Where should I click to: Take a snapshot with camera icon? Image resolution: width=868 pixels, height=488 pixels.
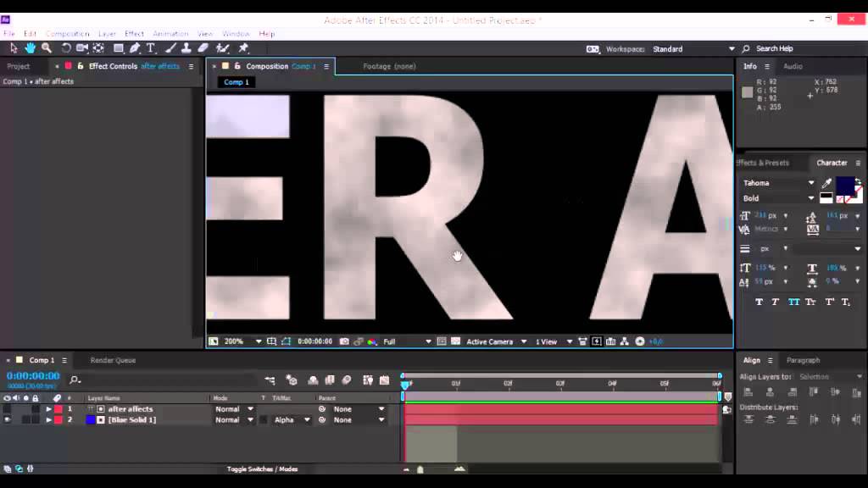(x=344, y=341)
